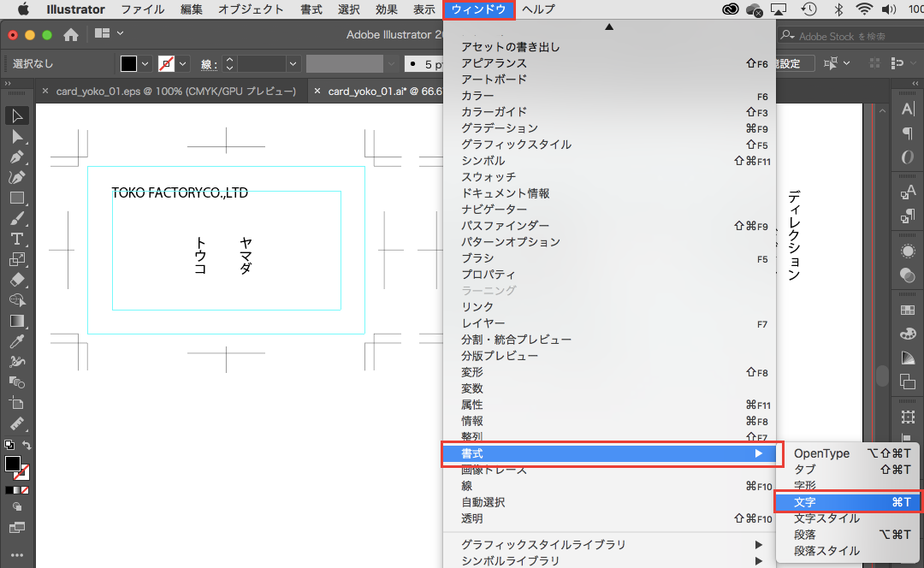Image resolution: width=924 pixels, height=568 pixels.
Task: Activate the Type tool
Action: (x=16, y=238)
